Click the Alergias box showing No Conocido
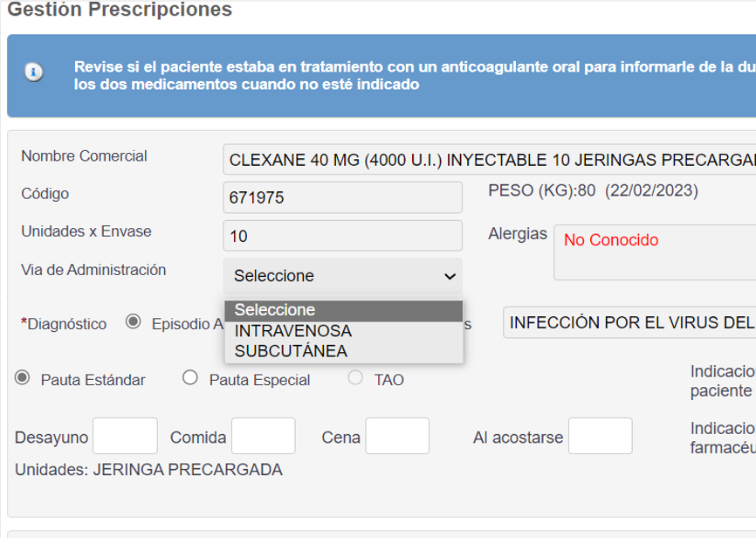This screenshot has height=538, width=756. click(x=655, y=252)
